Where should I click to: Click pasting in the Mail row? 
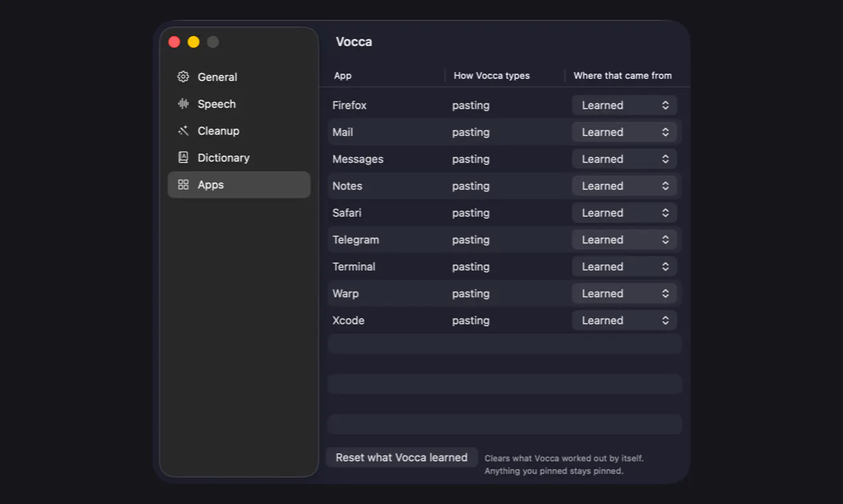pyautogui.click(x=471, y=132)
